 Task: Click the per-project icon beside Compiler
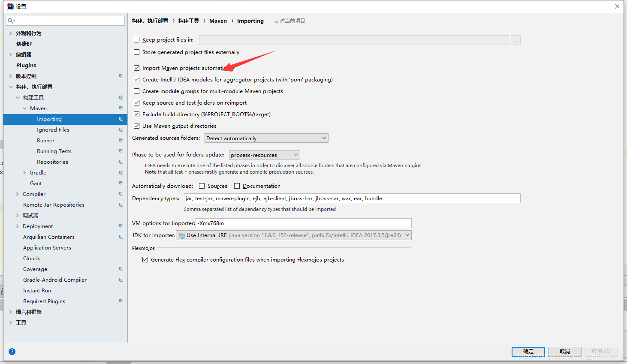point(121,194)
